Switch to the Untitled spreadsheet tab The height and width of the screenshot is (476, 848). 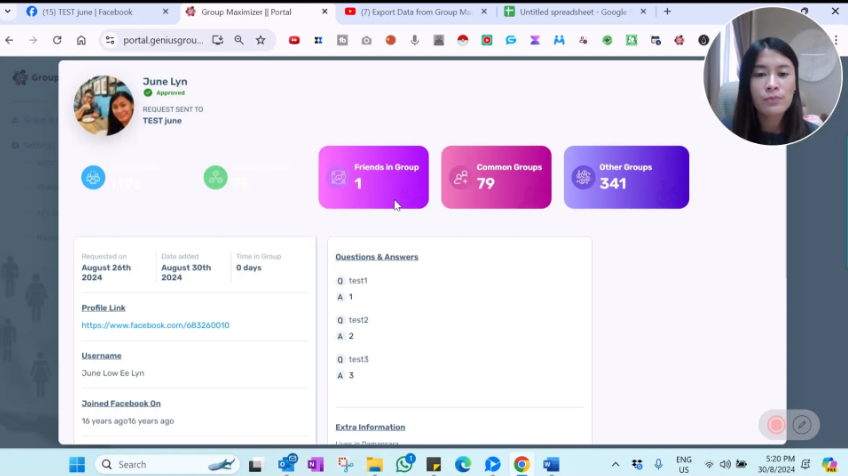point(571,12)
